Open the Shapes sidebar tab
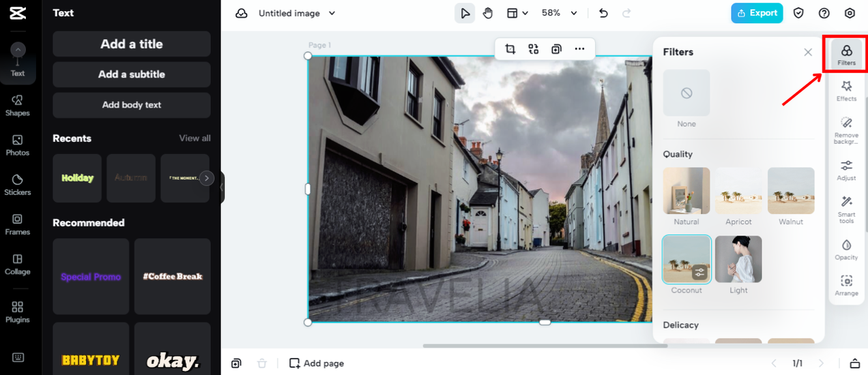The image size is (868, 375). pyautogui.click(x=18, y=106)
